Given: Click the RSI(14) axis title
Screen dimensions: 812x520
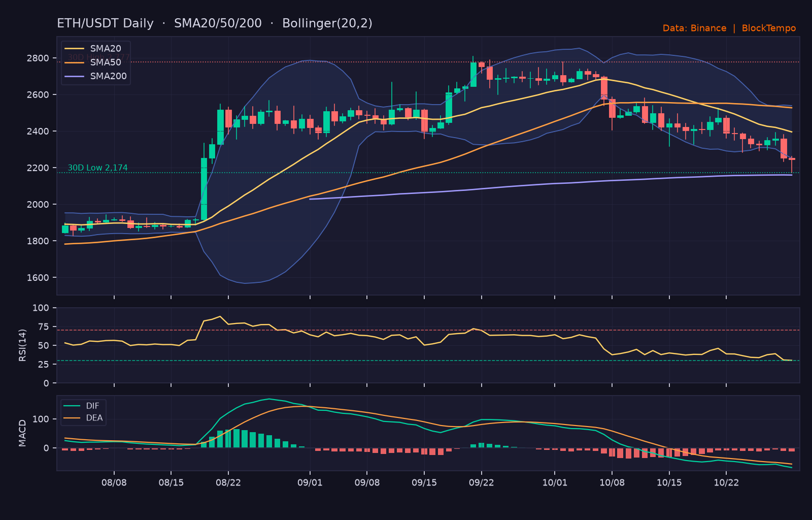Looking at the screenshot, I should [22, 345].
